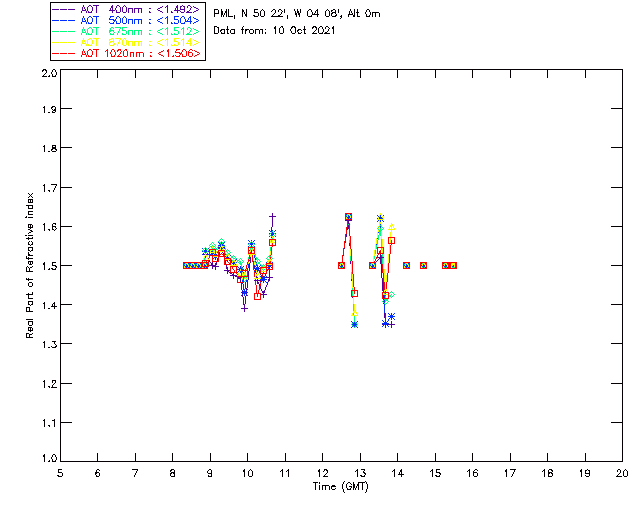
Task: Select legend entry AOT 1020nm <1.506>
Action: [x=126, y=53]
